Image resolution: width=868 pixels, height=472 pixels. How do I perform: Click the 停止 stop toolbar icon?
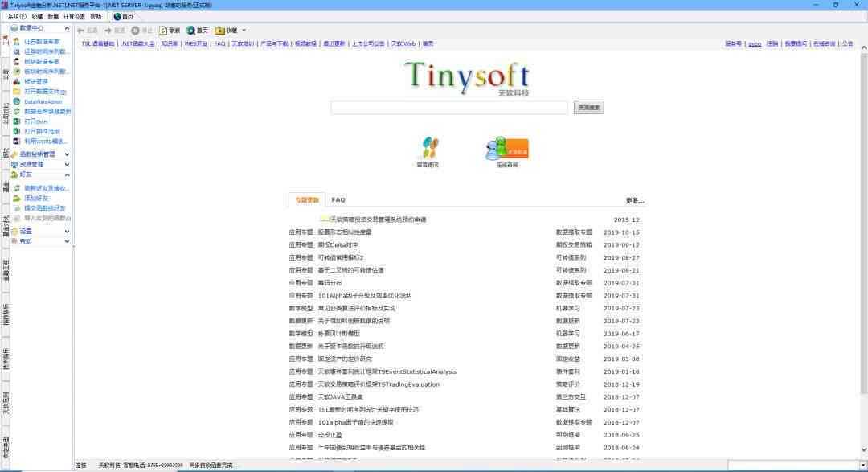pyautogui.click(x=135, y=31)
